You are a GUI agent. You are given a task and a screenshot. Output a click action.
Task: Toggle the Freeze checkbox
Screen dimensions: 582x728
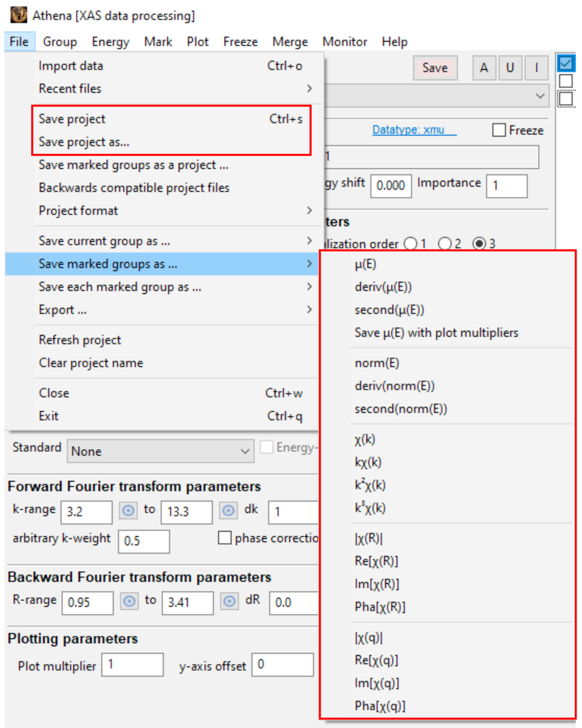tap(499, 130)
